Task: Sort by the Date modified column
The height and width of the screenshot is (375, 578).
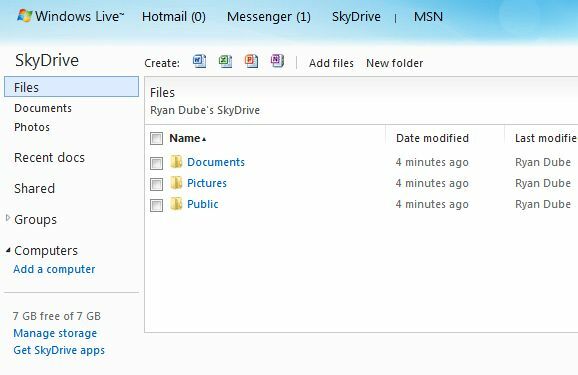Action: (432, 138)
